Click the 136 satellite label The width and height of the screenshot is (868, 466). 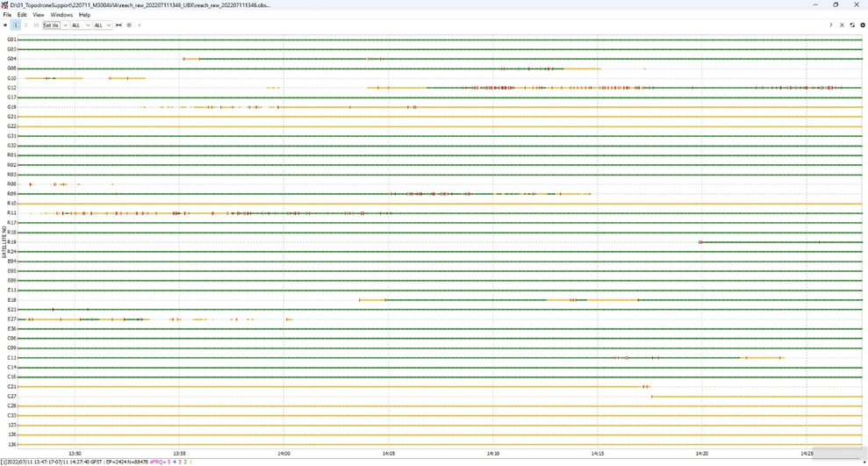tap(11, 444)
